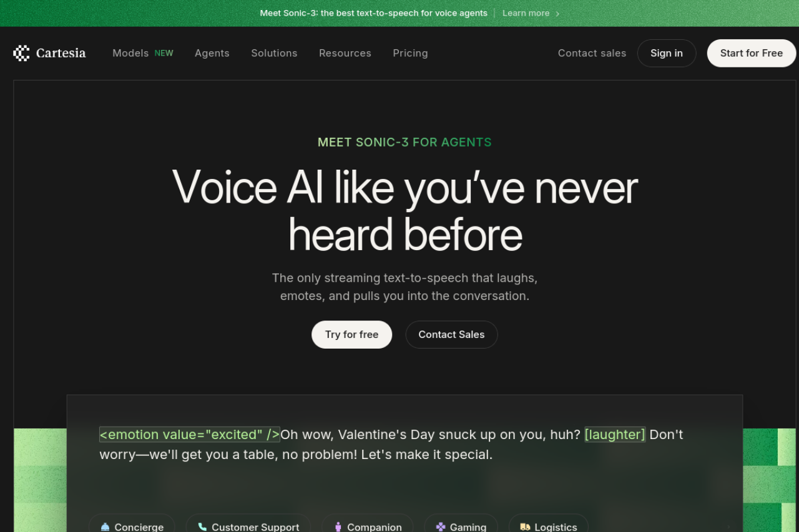Screen dimensions: 799x532
Task: Click the emotion value excited tag
Action: tap(190, 434)
